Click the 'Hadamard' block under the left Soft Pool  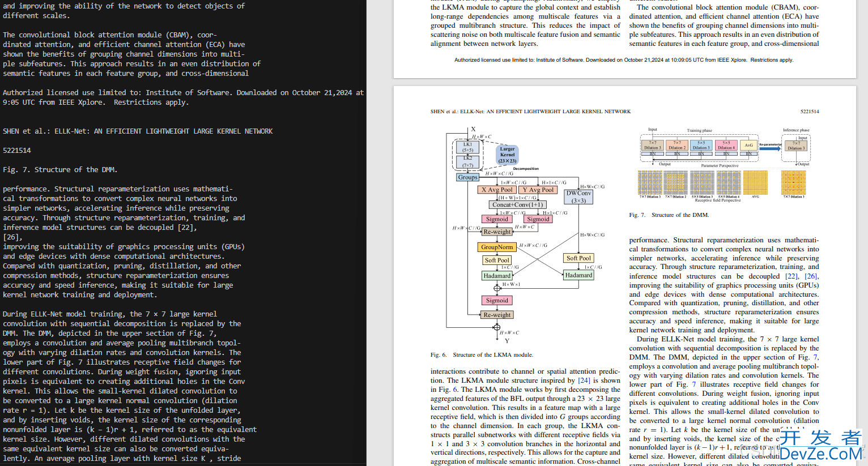coord(497,276)
